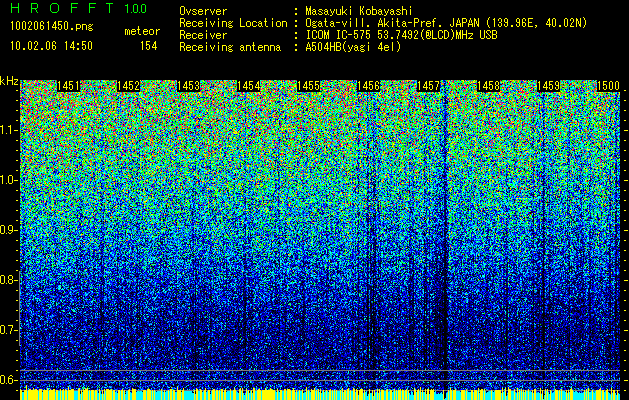Screen dimensions: 629x400
Task: Click the A504HB(yagi 4el) antenna text
Action: point(353,47)
